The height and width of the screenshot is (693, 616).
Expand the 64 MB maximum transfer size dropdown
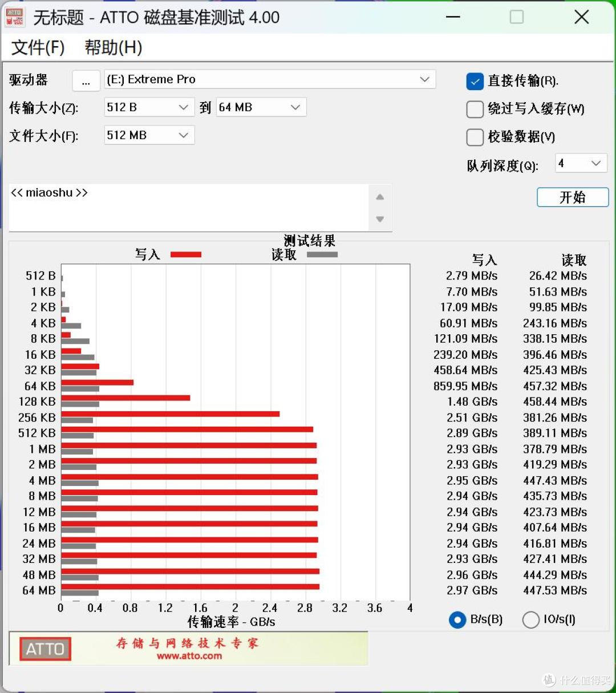tap(261, 107)
